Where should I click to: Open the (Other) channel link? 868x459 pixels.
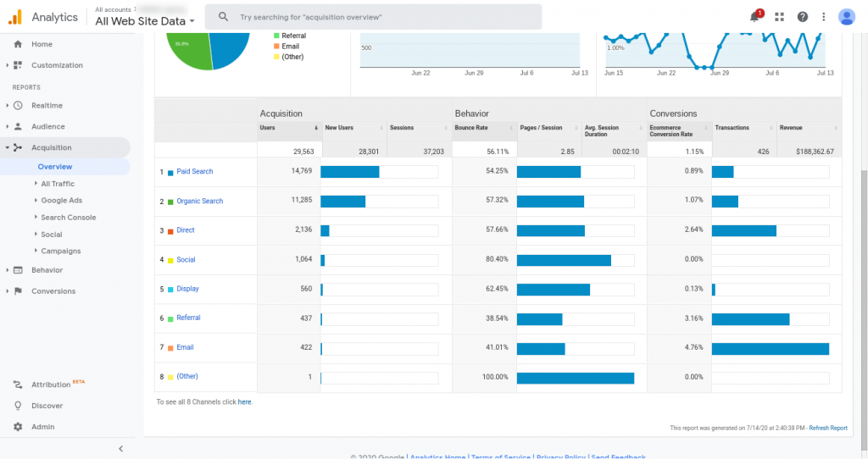pyautogui.click(x=187, y=377)
